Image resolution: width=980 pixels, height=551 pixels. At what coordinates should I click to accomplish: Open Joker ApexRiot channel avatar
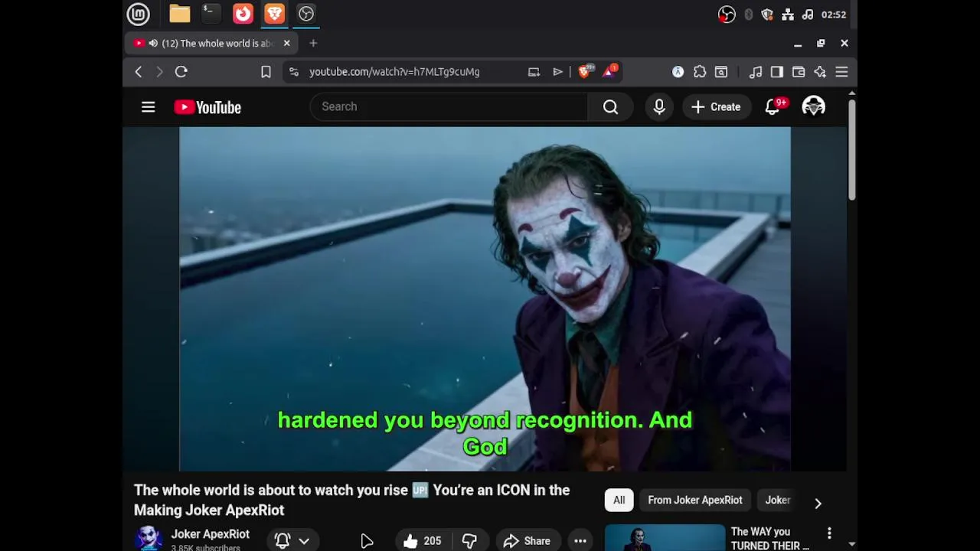149,539
